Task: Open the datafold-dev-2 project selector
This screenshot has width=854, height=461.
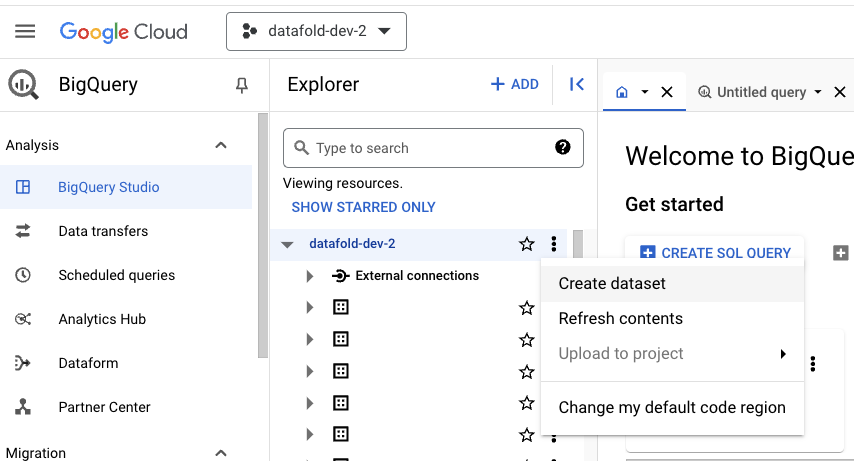Action: click(x=316, y=32)
